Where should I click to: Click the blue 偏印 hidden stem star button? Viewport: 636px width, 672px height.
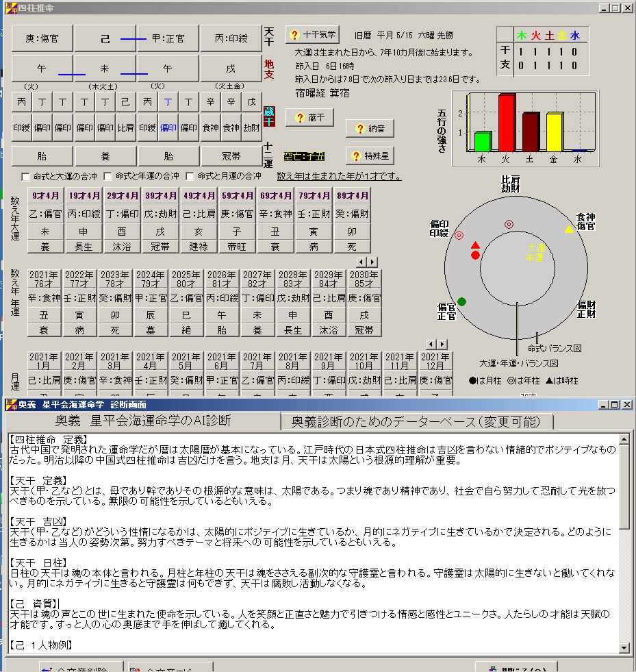168,127
